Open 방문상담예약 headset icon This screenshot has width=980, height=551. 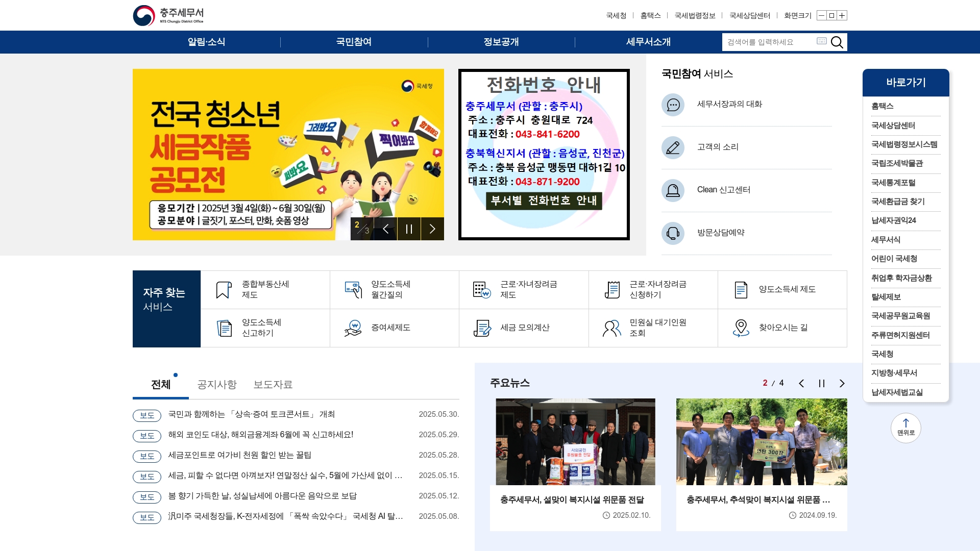click(673, 233)
